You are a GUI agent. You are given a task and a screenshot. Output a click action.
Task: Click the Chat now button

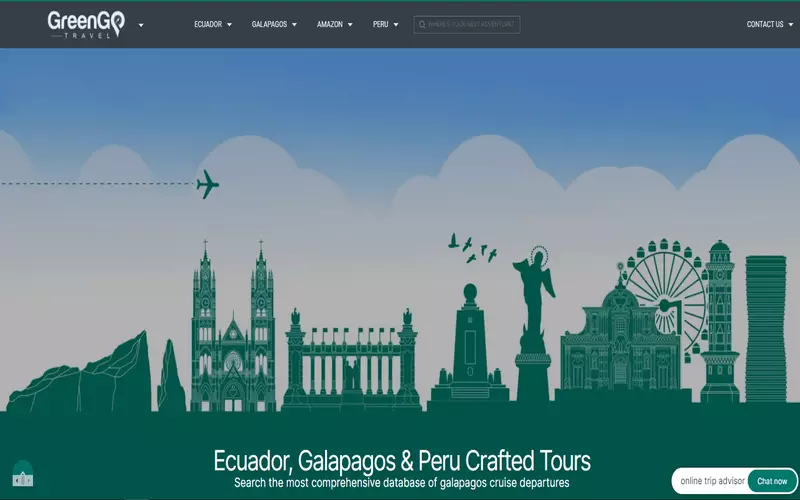tap(772, 481)
